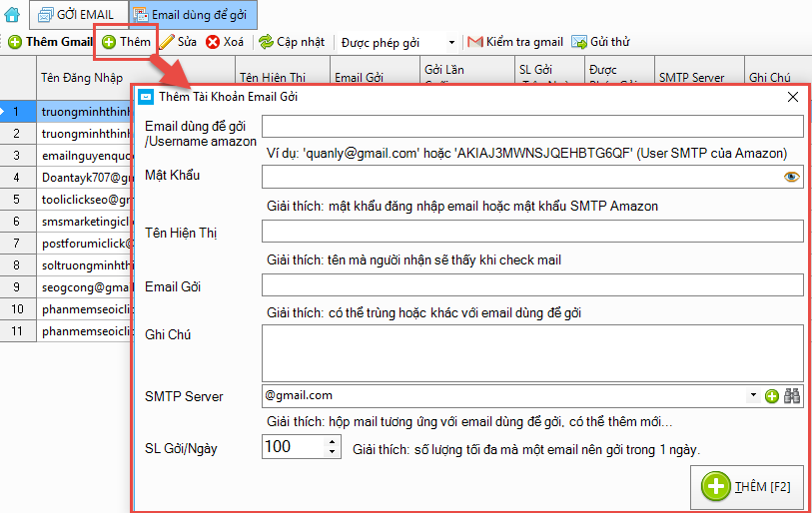Toggle password visibility eye icon
This screenshot has width=812, height=513.
pos(791,177)
